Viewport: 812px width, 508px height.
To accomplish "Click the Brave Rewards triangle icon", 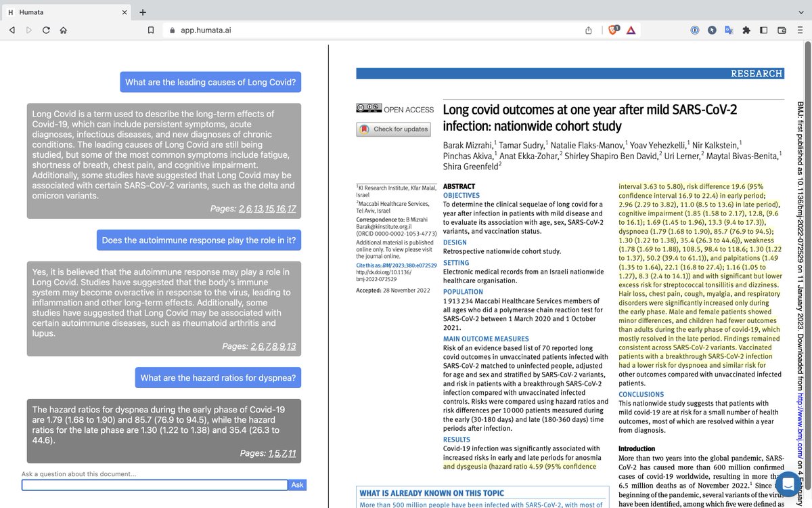I will [x=631, y=30].
